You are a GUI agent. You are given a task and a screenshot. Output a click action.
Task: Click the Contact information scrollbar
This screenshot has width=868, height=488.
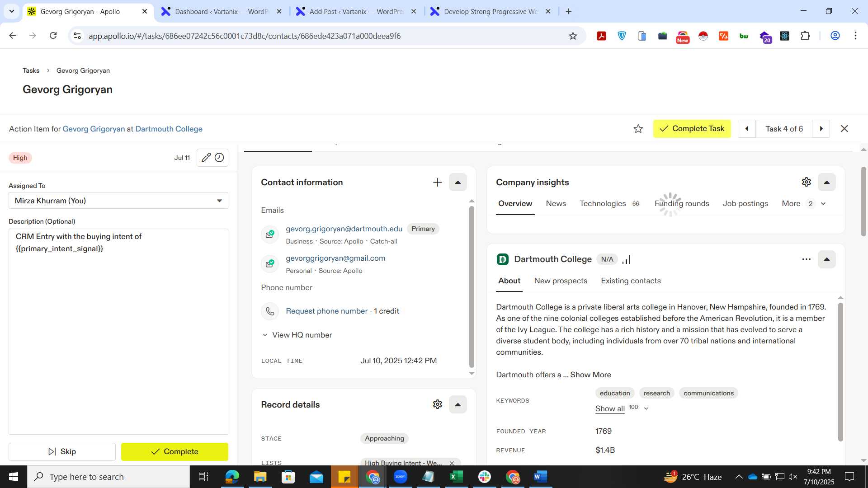472,287
